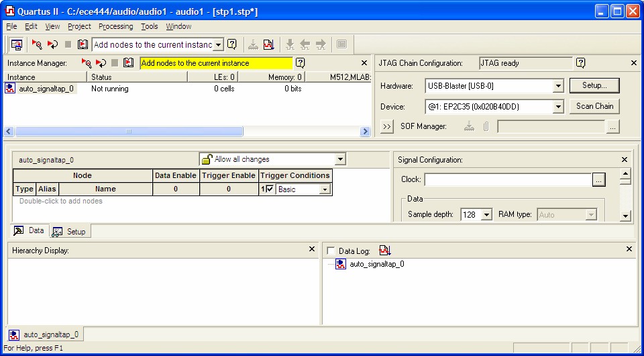Open the Device EP2C35 dropdown

click(557, 107)
